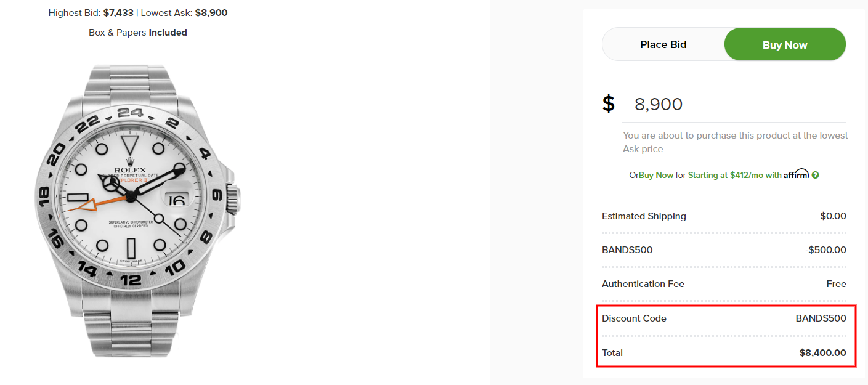Click the dollar sign beside price field

609,103
